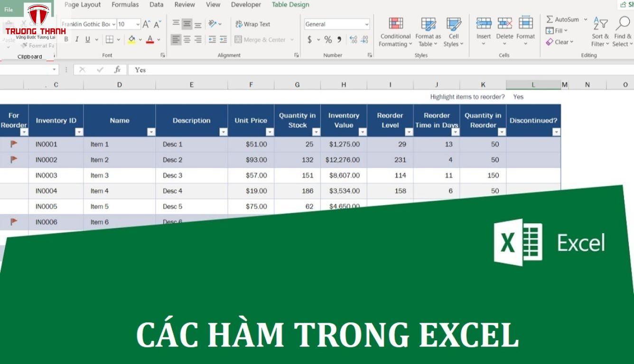Align text to the left
634x364 pixels.
tap(176, 40)
